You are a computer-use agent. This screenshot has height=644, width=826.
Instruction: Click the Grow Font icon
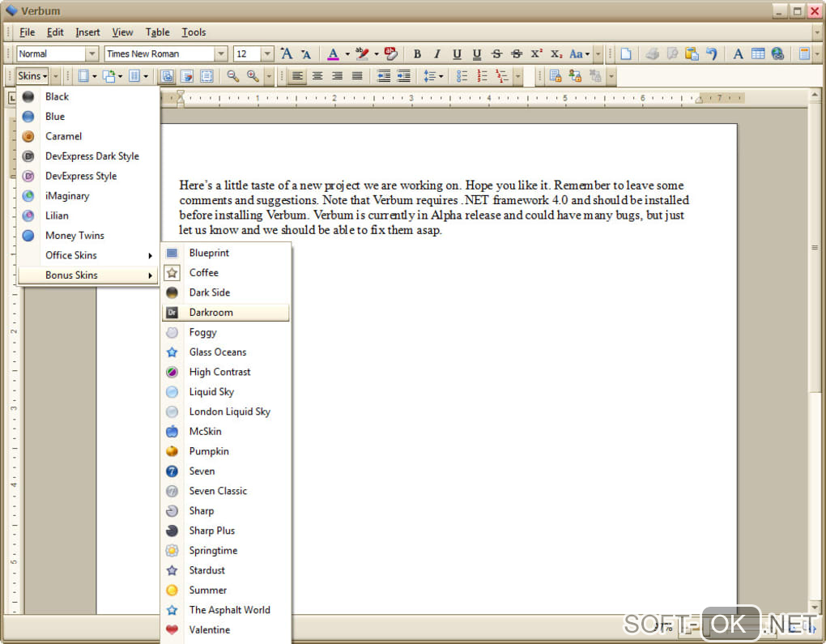286,53
